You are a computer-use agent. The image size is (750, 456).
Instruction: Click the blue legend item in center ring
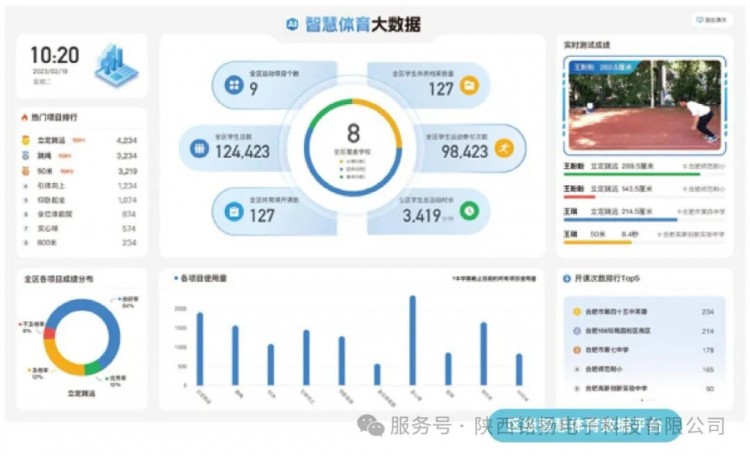[x=353, y=169]
